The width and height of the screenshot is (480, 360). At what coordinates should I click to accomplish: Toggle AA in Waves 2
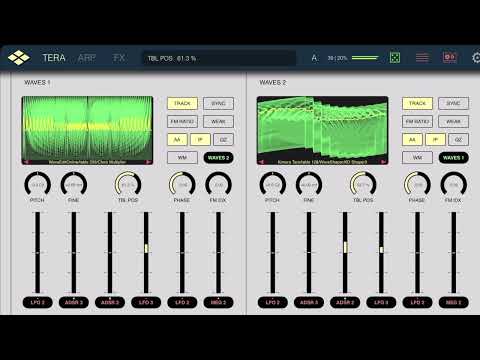click(x=412, y=139)
